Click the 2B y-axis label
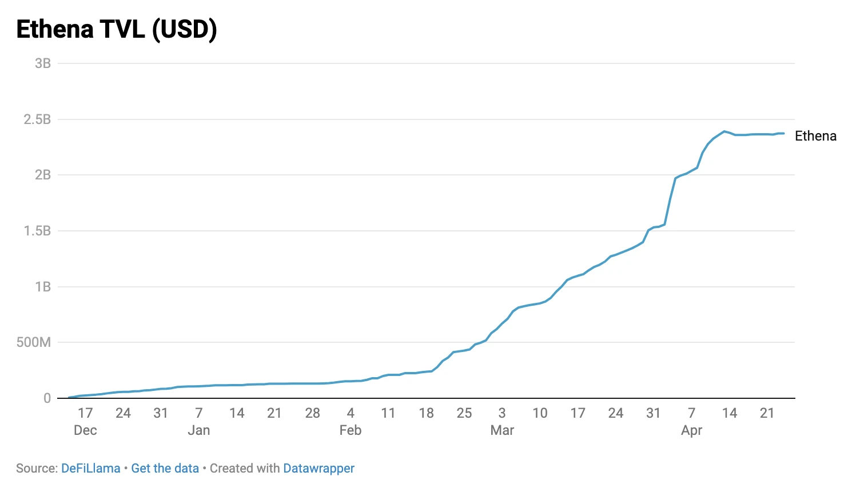 [43, 175]
